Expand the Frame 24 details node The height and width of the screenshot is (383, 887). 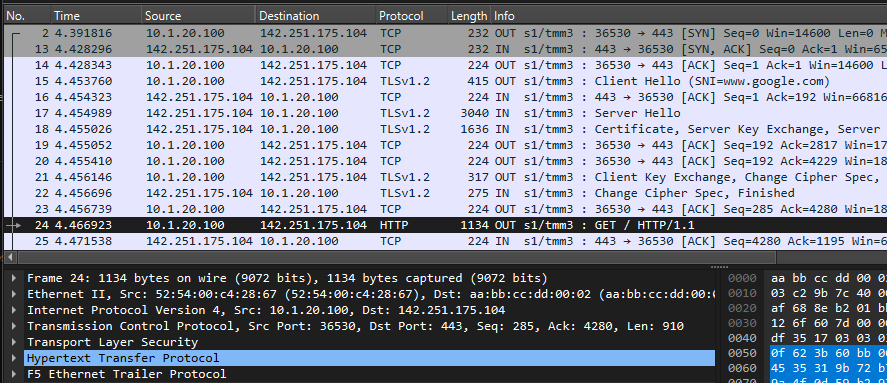coord(14,278)
